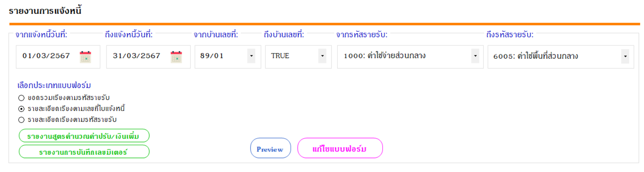
Task: Open calendar for ถึงแจ้งหนี้วันที่ date
Action: [176, 57]
